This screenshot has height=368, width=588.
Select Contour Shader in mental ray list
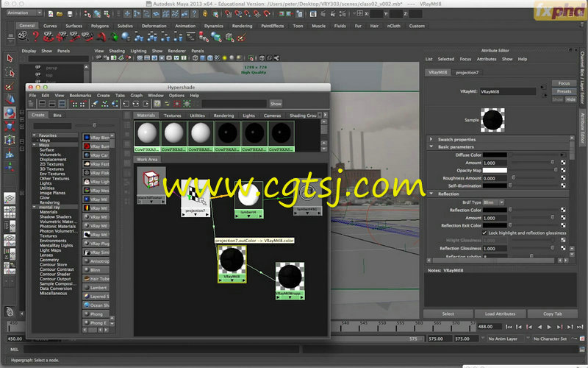(x=54, y=274)
